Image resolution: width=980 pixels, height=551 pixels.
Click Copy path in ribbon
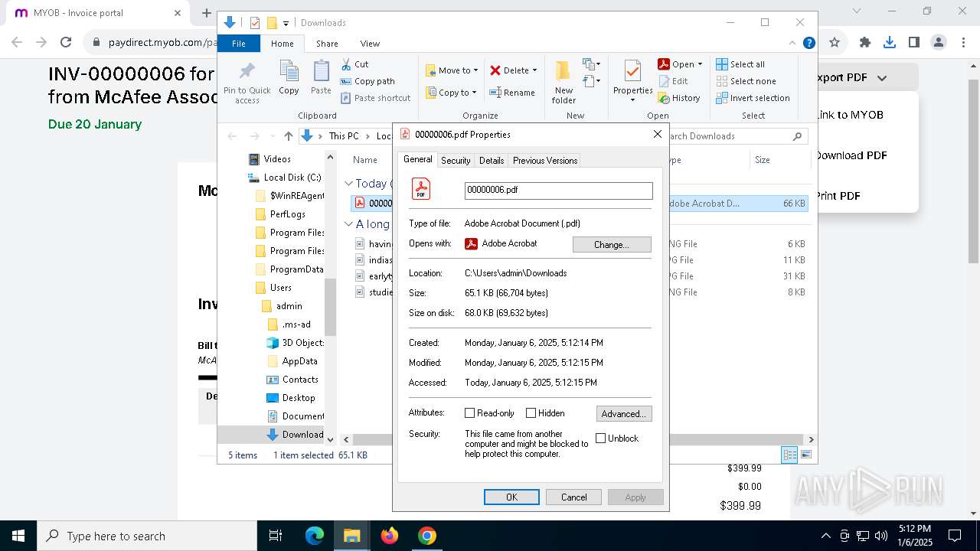(367, 81)
